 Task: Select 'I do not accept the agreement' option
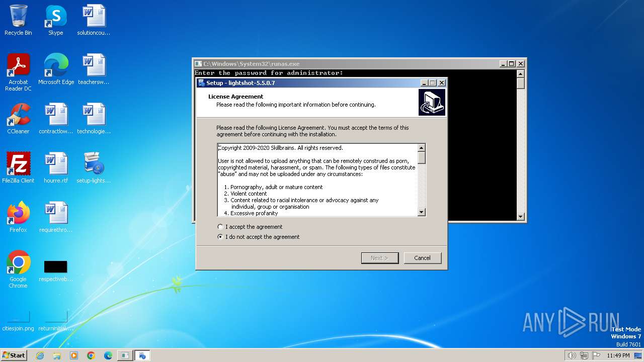(x=220, y=237)
